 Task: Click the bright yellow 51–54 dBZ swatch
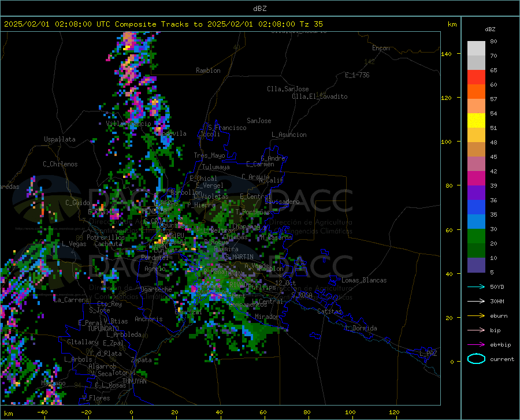[476, 121]
